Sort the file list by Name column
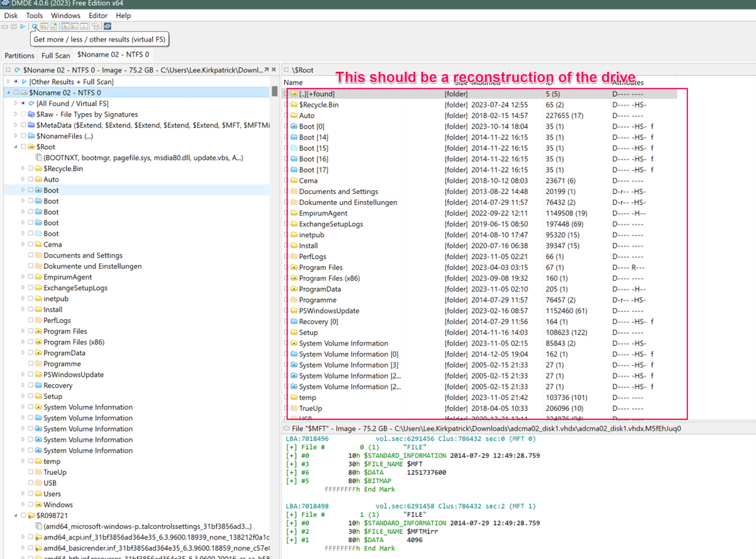Viewport: 756px width, 559px height. (293, 82)
